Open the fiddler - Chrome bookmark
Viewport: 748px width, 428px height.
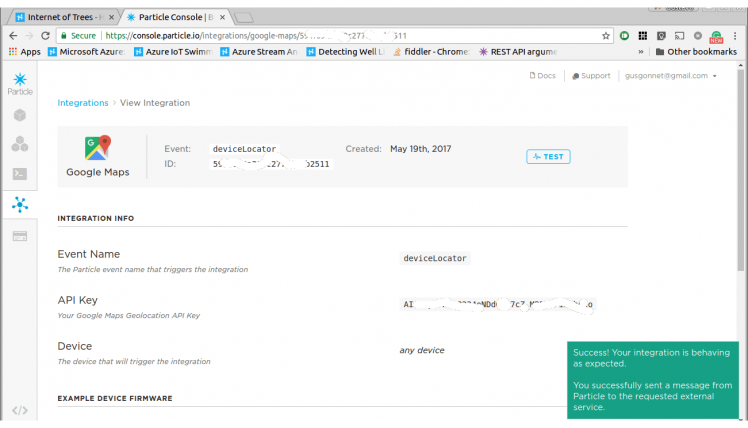pos(431,52)
